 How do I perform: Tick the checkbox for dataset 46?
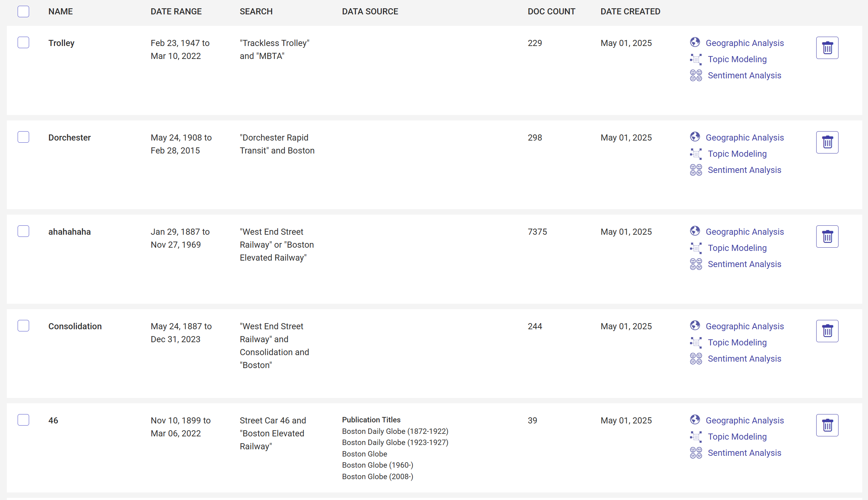point(23,420)
